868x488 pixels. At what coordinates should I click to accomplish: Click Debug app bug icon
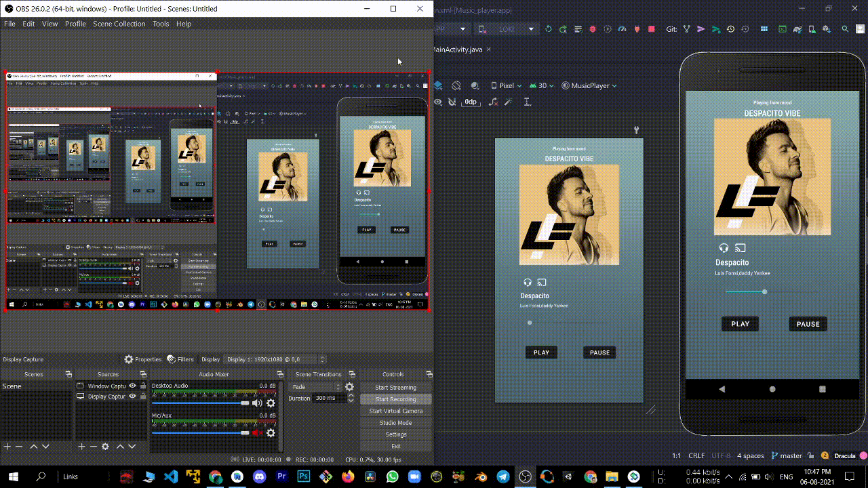click(592, 29)
